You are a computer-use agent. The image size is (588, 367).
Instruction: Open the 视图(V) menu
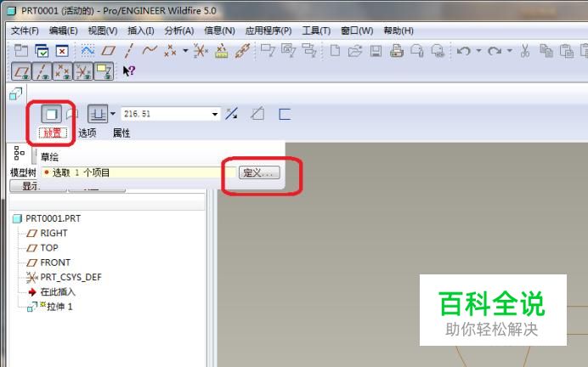[102, 31]
